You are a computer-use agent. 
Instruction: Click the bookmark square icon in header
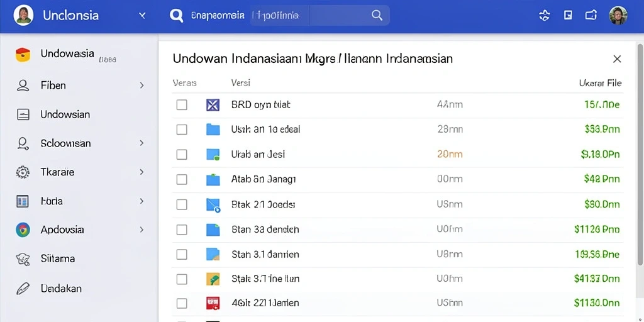[x=568, y=16]
